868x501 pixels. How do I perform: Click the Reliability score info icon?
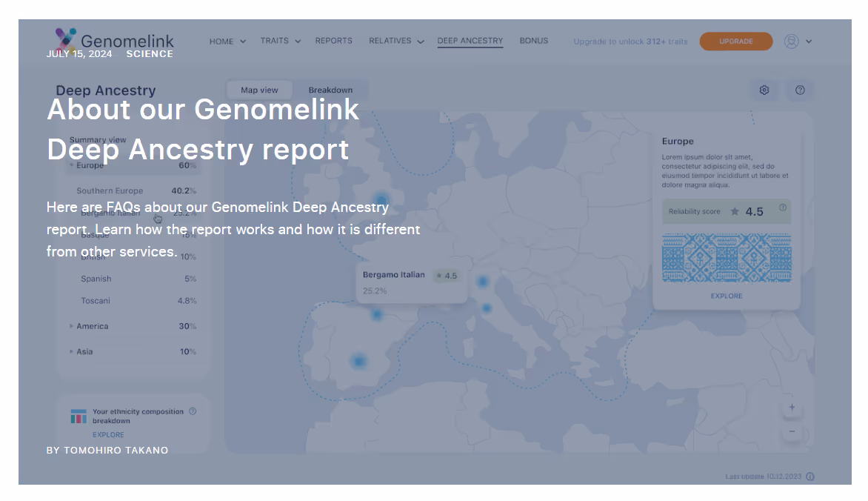[x=783, y=208]
